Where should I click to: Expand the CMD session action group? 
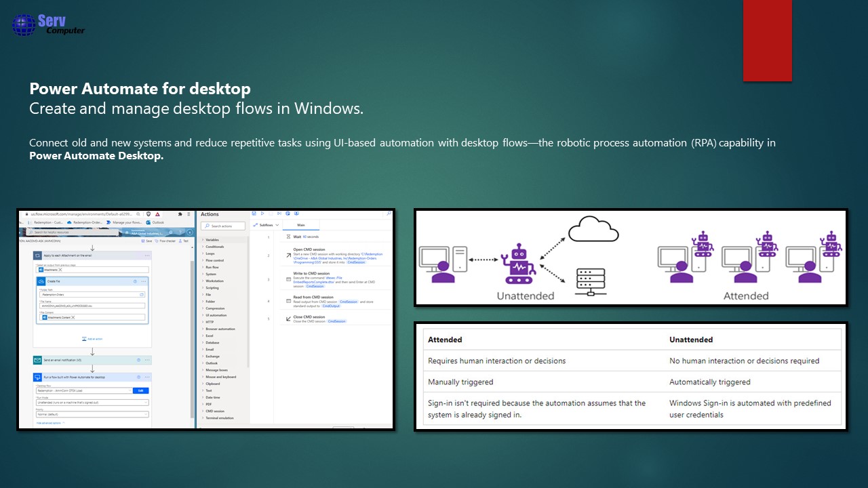pyautogui.click(x=214, y=411)
